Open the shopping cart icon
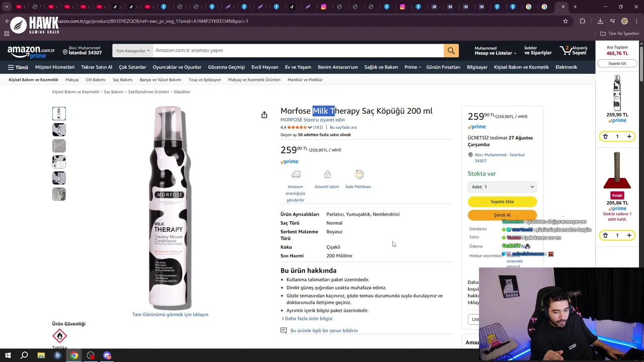 [x=573, y=50]
